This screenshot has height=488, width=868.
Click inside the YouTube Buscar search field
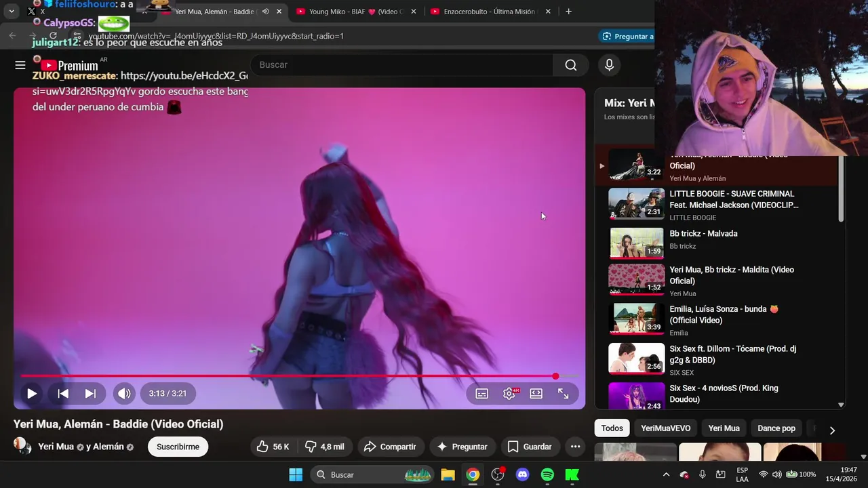click(401, 65)
